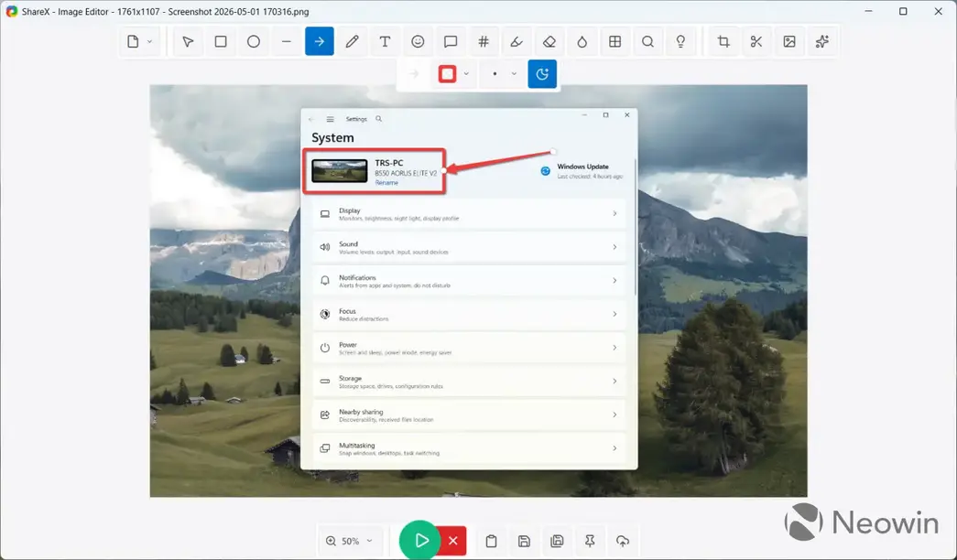Image resolution: width=957 pixels, height=560 pixels.
Task: Select the Rectangle drawing tool
Action: tap(221, 41)
